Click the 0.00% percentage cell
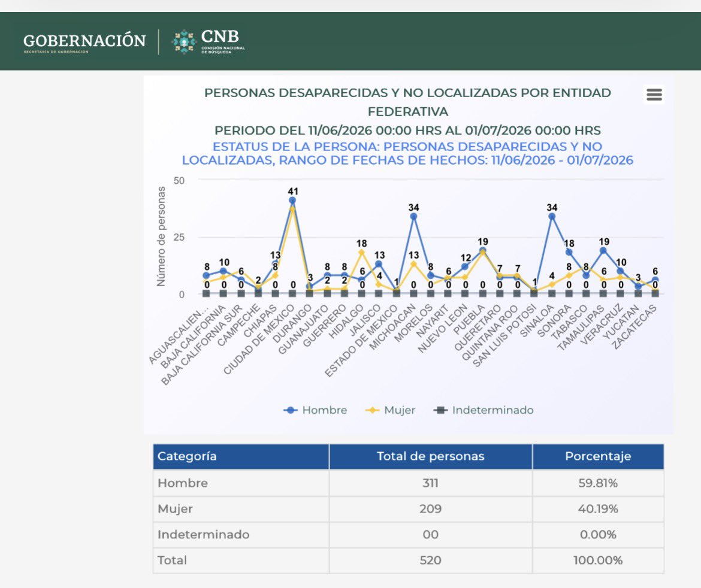 [x=598, y=534]
